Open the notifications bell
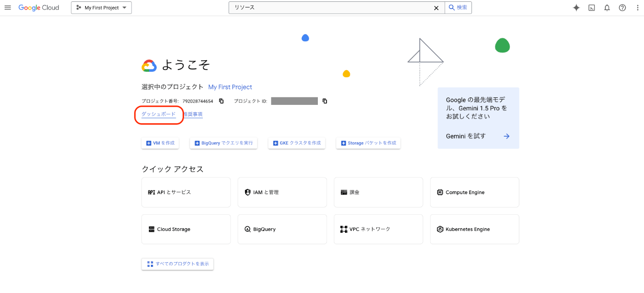Viewport: 644px width, 293px height. tap(607, 8)
